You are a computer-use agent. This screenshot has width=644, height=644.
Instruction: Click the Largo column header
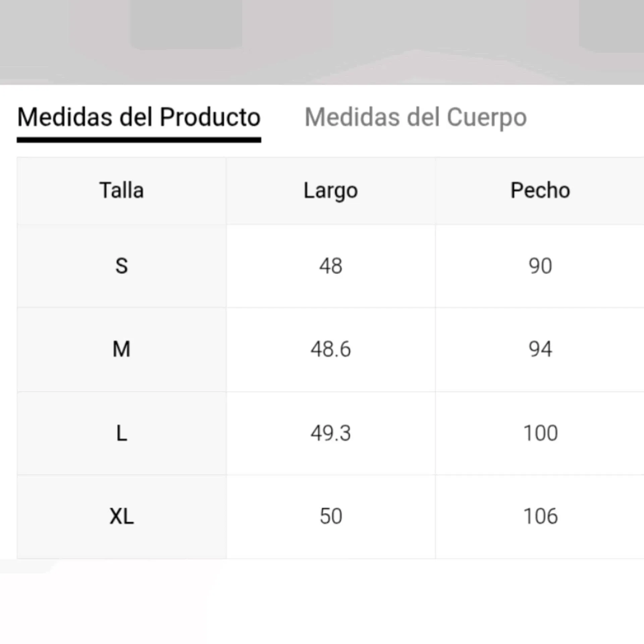[x=331, y=191]
